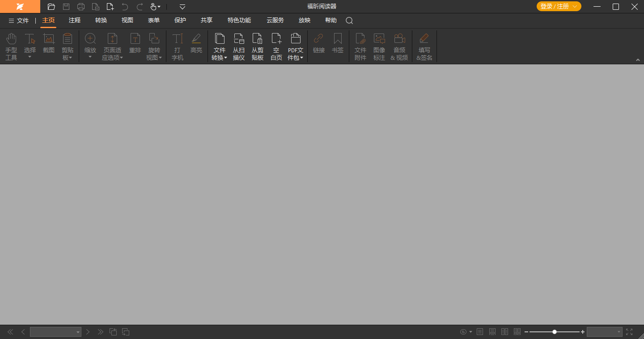
Task: Open the 特色功能 features tab
Action: click(x=239, y=21)
